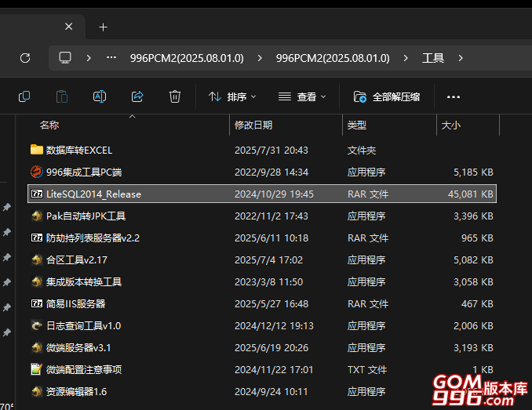This screenshot has width=532, height=410.
Task: Refresh the current folder view
Action: [25, 58]
